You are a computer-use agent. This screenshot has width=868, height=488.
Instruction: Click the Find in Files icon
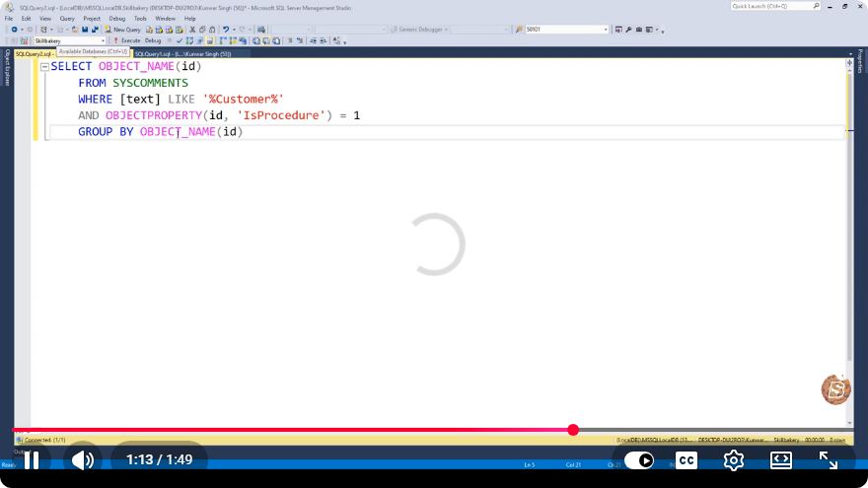(x=519, y=30)
